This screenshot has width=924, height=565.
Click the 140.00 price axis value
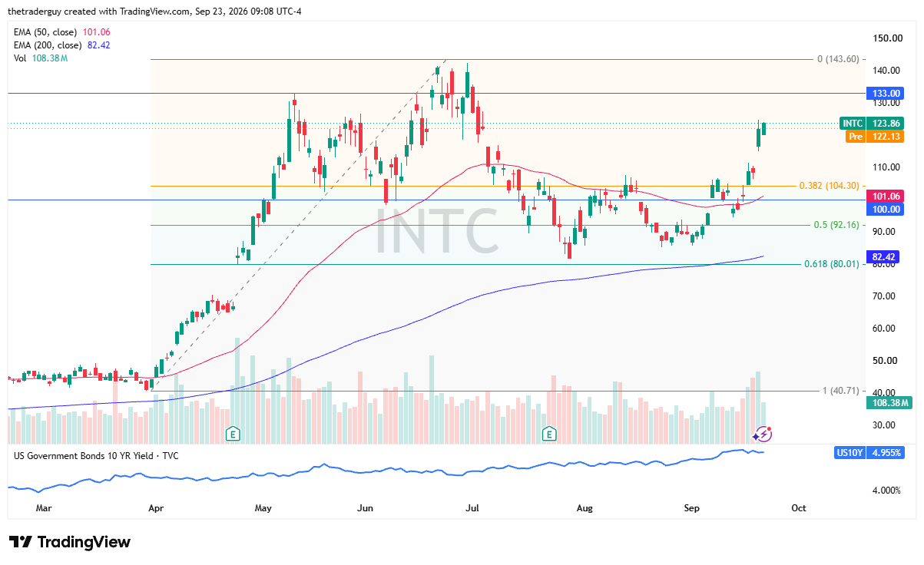887,70
